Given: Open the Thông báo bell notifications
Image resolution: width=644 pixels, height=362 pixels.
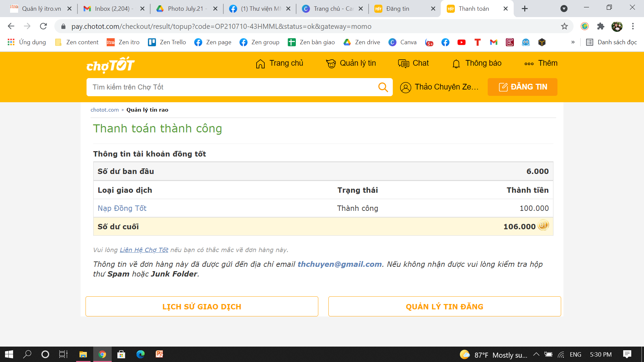Looking at the screenshot, I should 477,63.
